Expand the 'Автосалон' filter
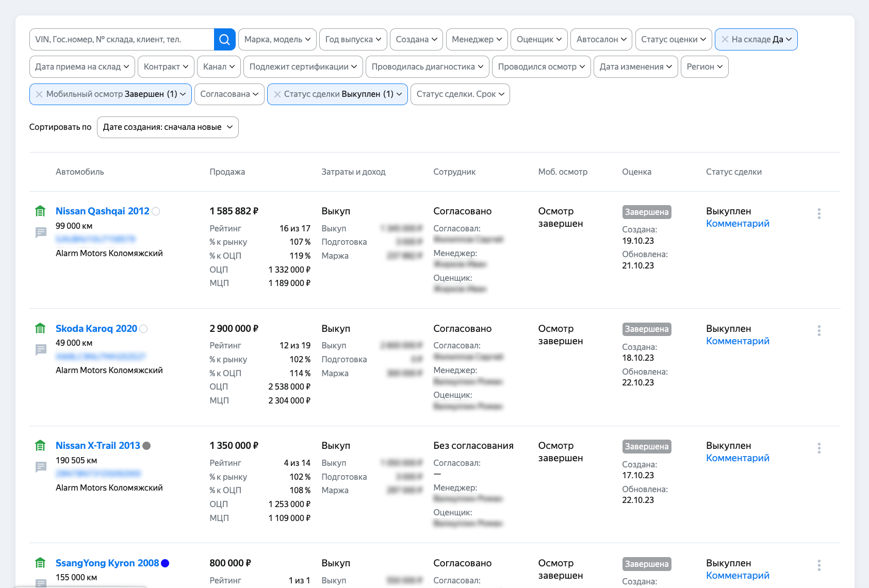Screen dimensions: 869x588 [x=601, y=39]
